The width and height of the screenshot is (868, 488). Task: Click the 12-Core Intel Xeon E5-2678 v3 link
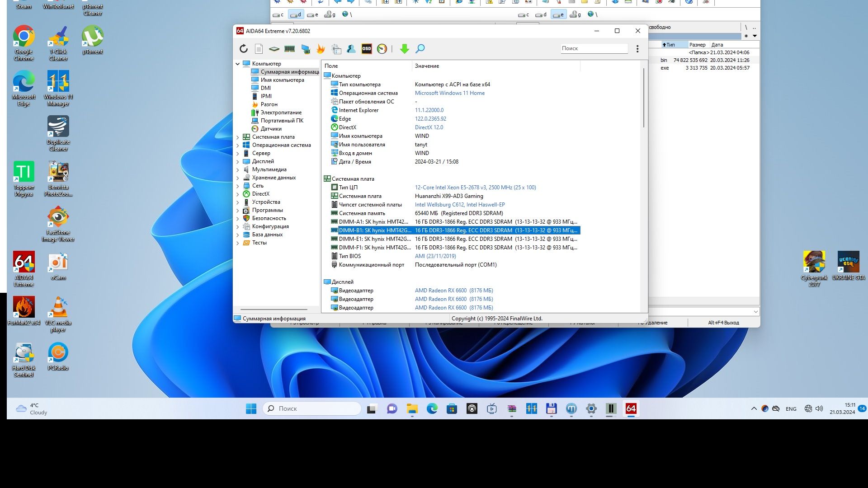point(476,188)
